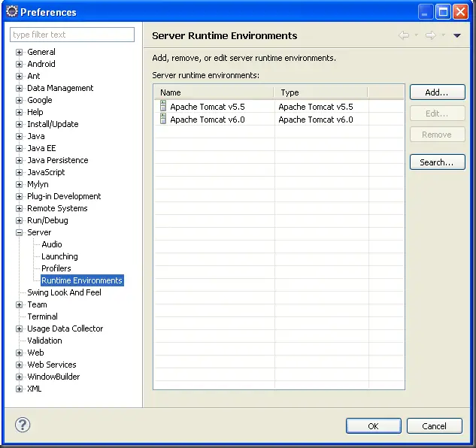The width and height of the screenshot is (476, 448).
Task: Expand the Web Services node
Action: [20, 365]
